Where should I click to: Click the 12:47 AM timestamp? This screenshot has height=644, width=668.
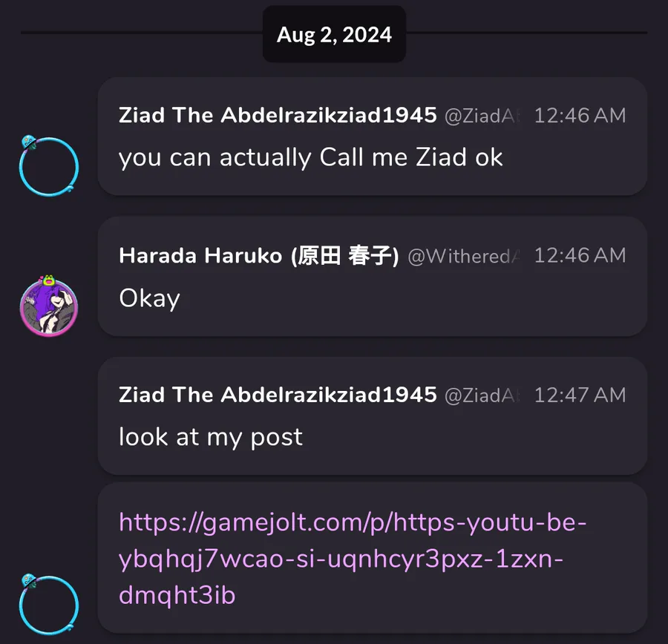(580, 395)
